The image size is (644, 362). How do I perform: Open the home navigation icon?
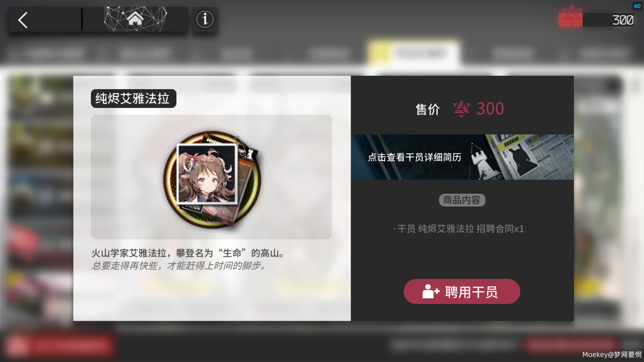(x=135, y=18)
